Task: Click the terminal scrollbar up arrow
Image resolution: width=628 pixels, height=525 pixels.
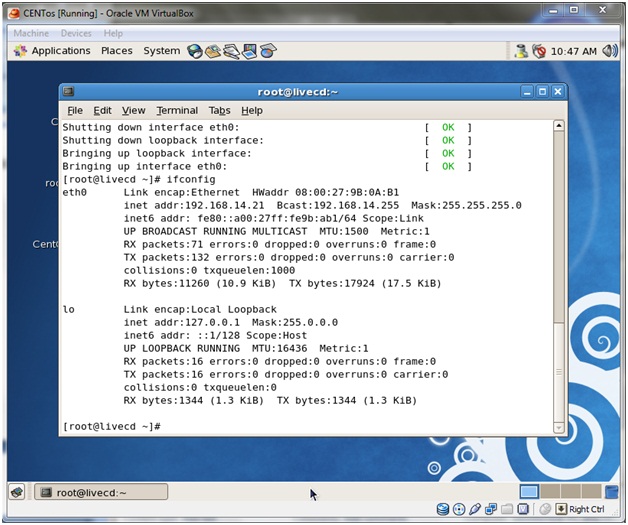Action: (x=559, y=126)
